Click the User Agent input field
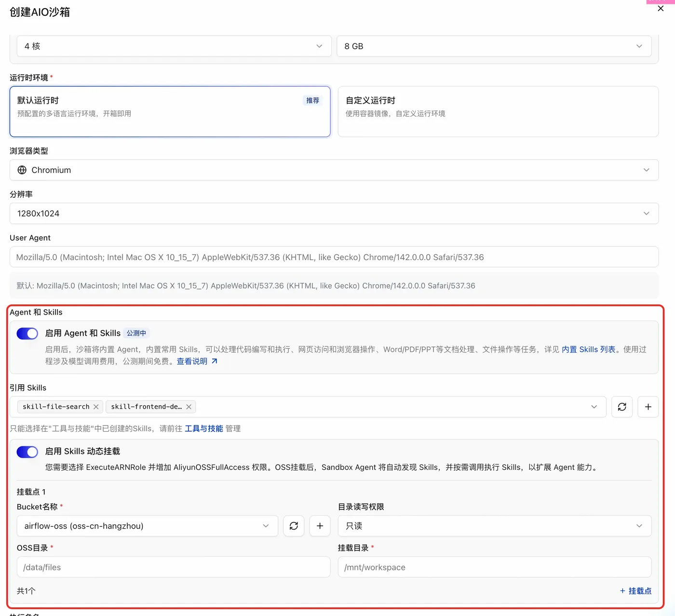The image size is (675, 616). click(334, 257)
